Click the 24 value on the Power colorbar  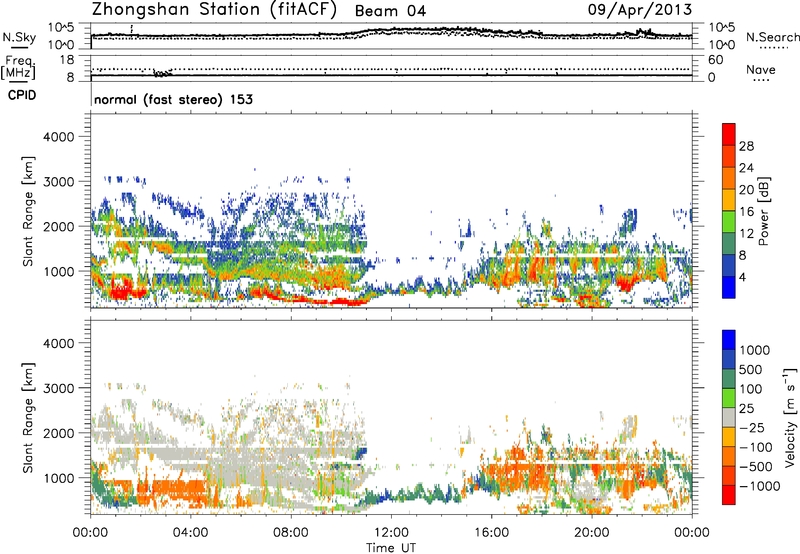746,168
